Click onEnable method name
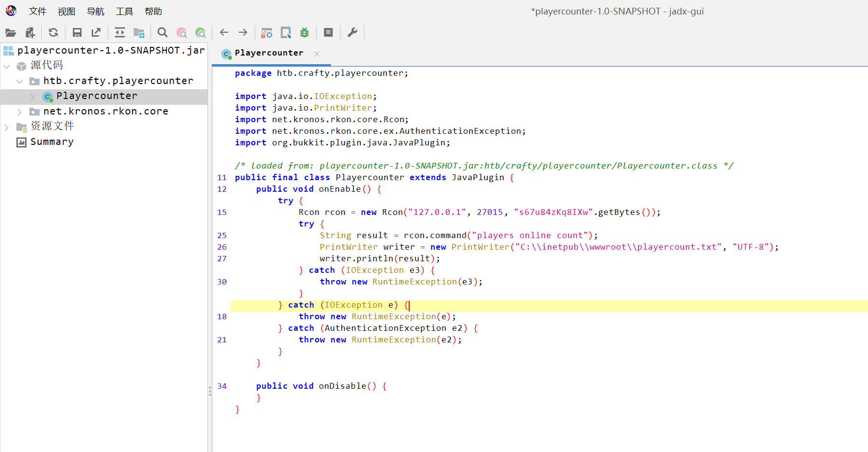868x452 pixels. click(x=340, y=189)
